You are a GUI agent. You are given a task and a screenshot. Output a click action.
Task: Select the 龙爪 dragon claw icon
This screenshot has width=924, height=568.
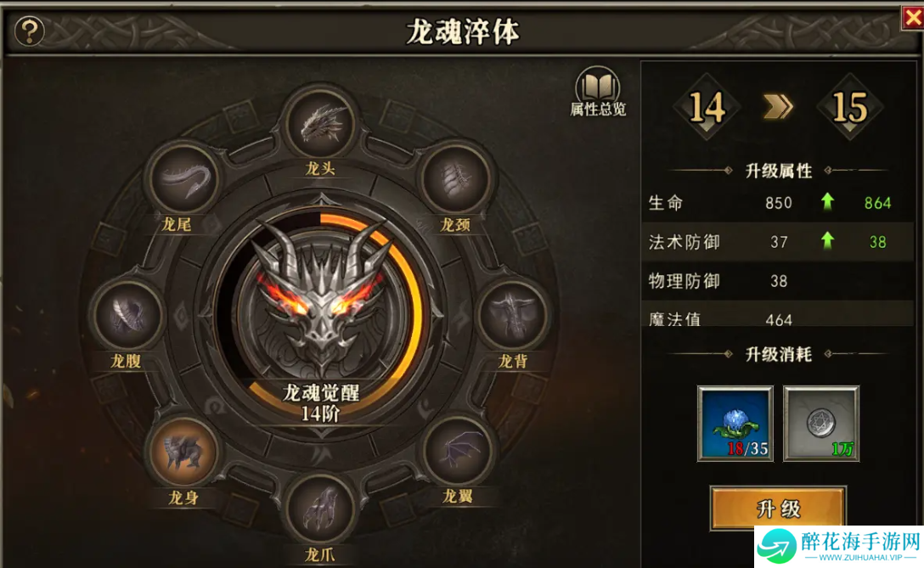tap(320, 509)
